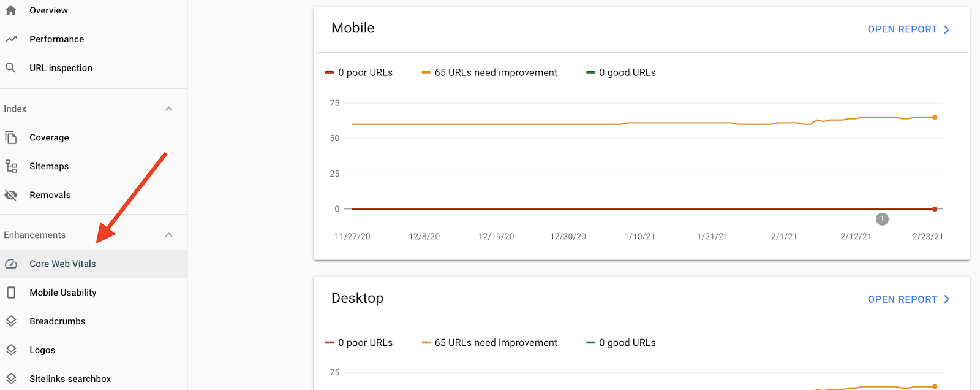The image size is (980, 390).
Task: Click the annotation marker on Mobile chart
Action: point(882,219)
